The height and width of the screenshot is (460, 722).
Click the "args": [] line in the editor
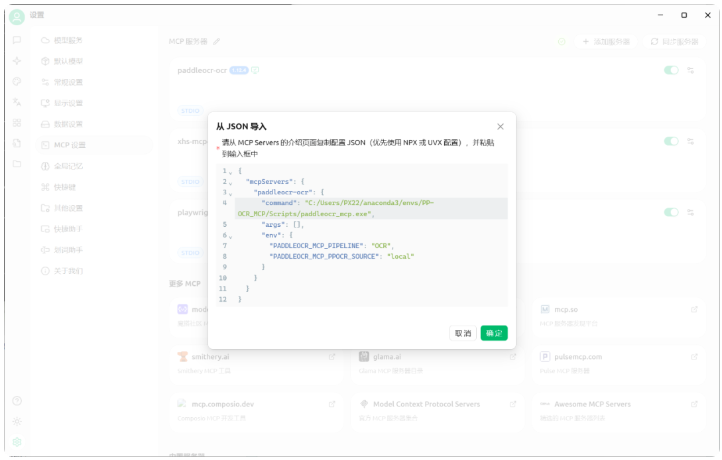pyautogui.click(x=371, y=224)
